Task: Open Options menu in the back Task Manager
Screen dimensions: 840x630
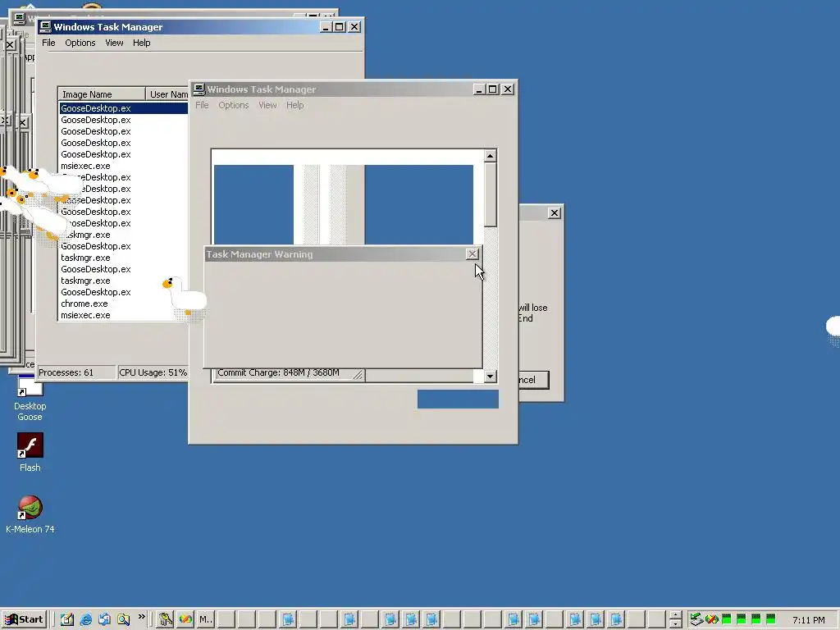Action: pyautogui.click(x=80, y=43)
